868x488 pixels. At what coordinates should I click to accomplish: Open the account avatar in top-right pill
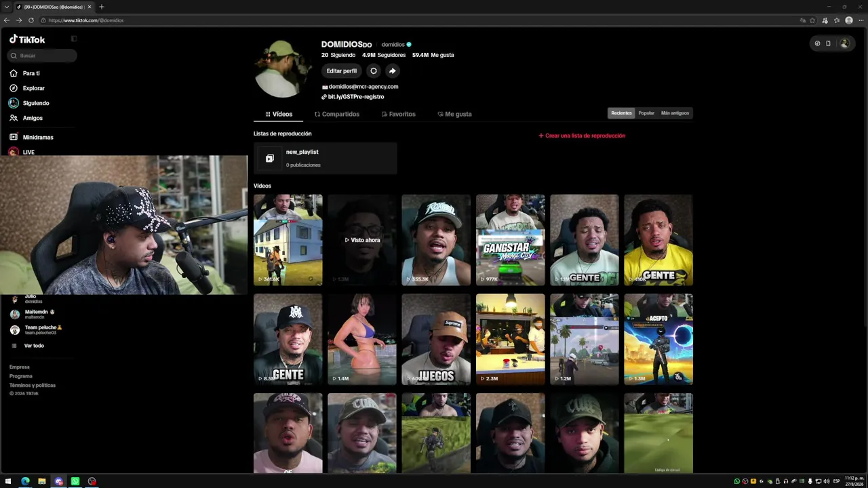point(844,43)
